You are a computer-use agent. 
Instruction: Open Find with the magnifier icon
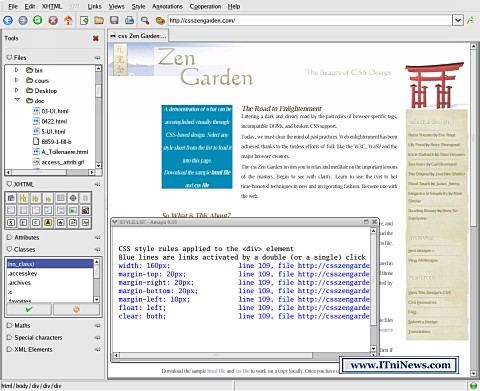point(145,20)
